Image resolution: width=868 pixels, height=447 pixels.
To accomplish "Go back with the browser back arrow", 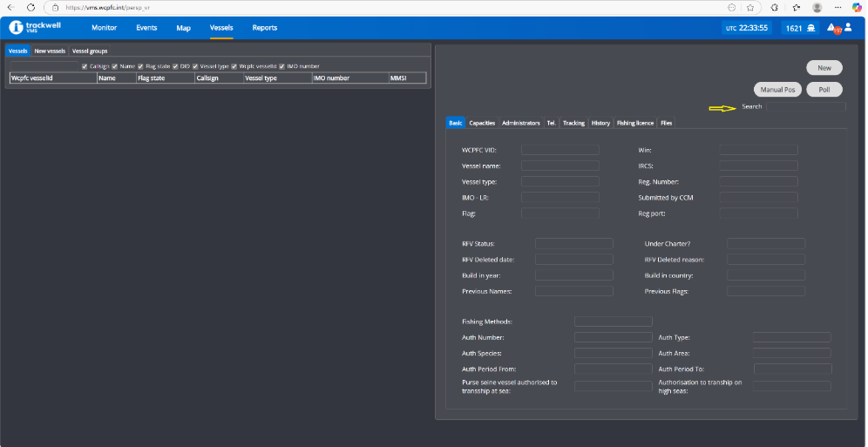I will click(x=10, y=8).
